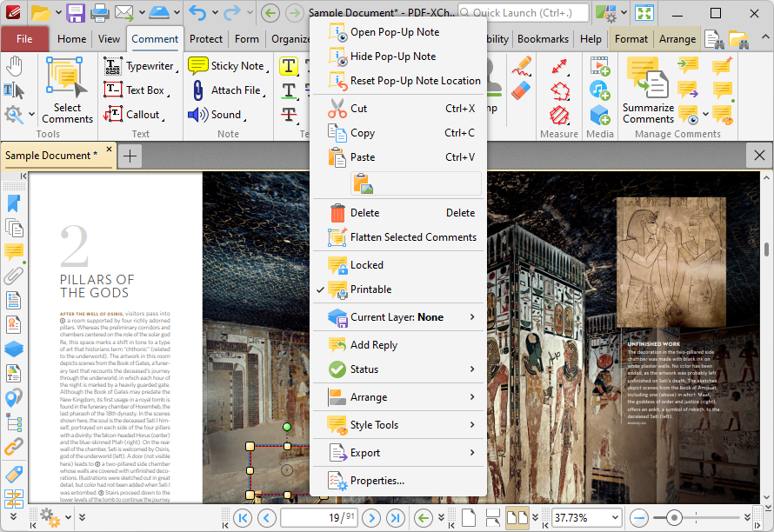
Task: Go to the previous page
Action: pyautogui.click(x=267, y=518)
